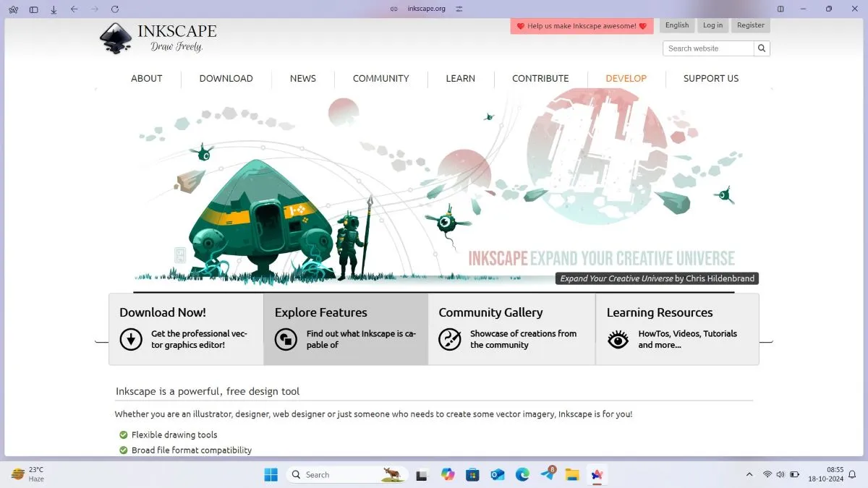The width and height of the screenshot is (868, 488).
Task: Open the DEVELOP menu
Action: (x=626, y=78)
